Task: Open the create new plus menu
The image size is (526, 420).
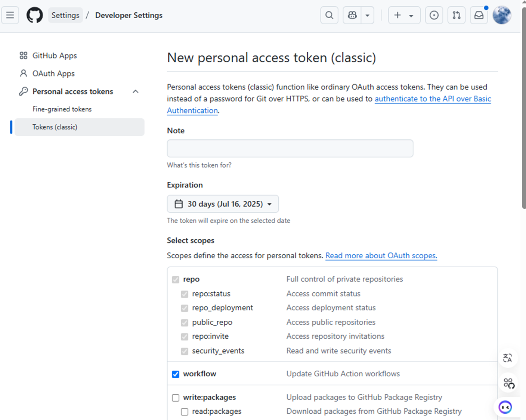Action: click(x=404, y=15)
